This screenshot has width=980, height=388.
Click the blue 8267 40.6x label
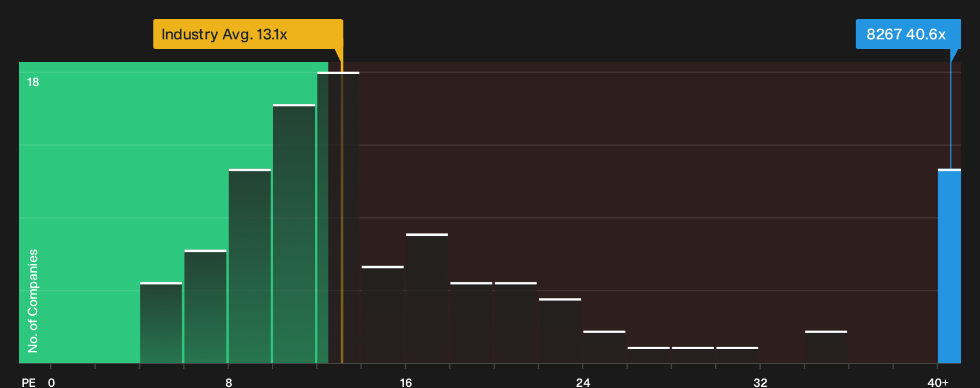(908, 34)
